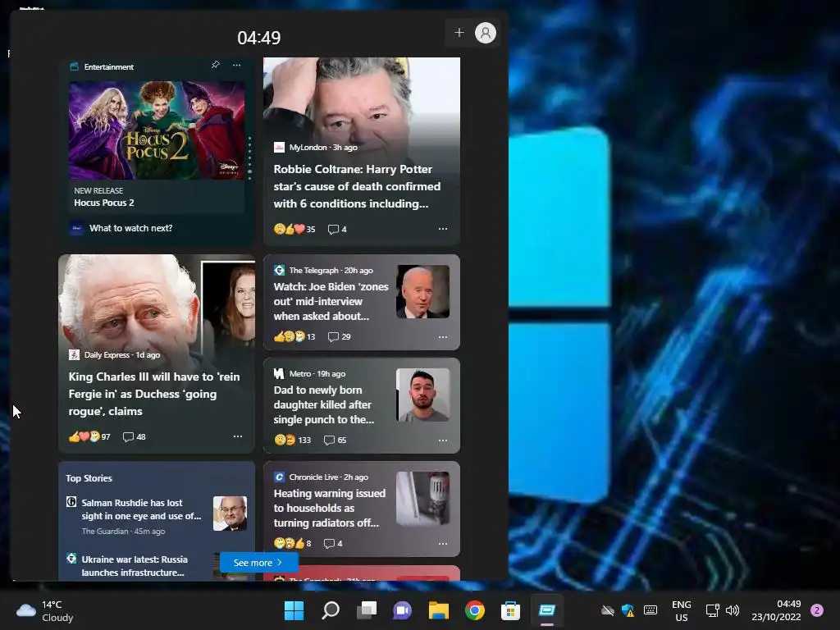The image size is (840, 630).
Task: Open comments on King Charles story
Action: 134,436
